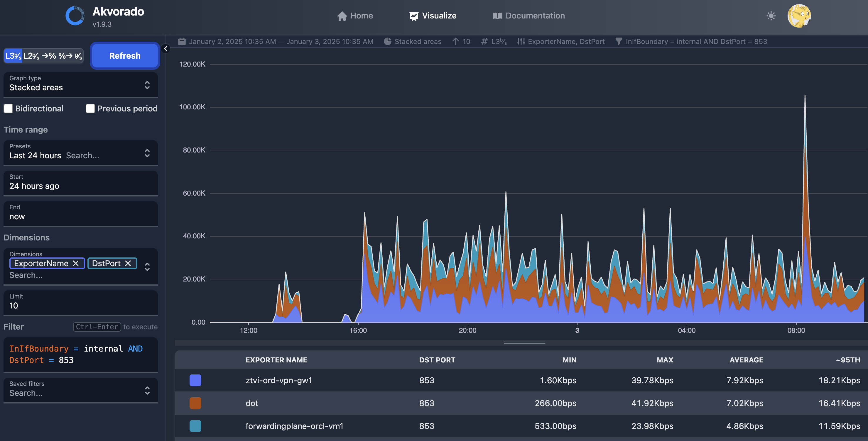Image resolution: width=868 pixels, height=441 pixels.
Task: Select the dot exporter row name
Action: [252, 403]
